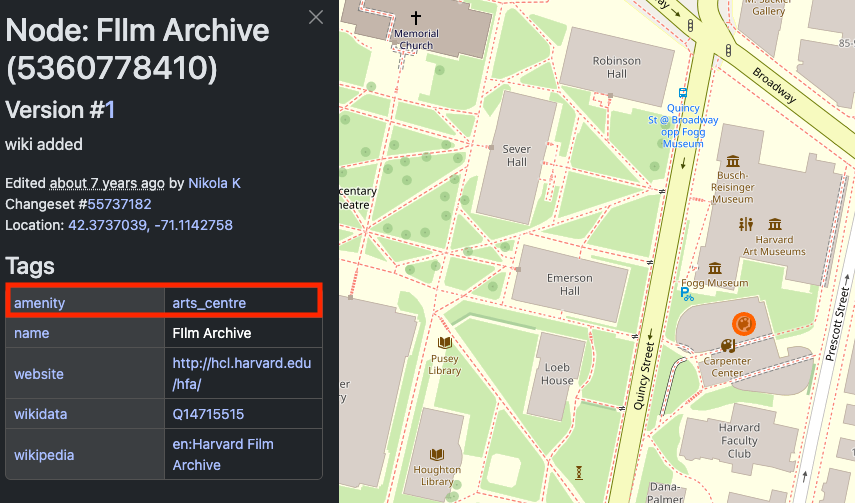The height and width of the screenshot is (503, 855).
Task: Click the Harvard Art Museums museum icon
Action: click(x=775, y=224)
